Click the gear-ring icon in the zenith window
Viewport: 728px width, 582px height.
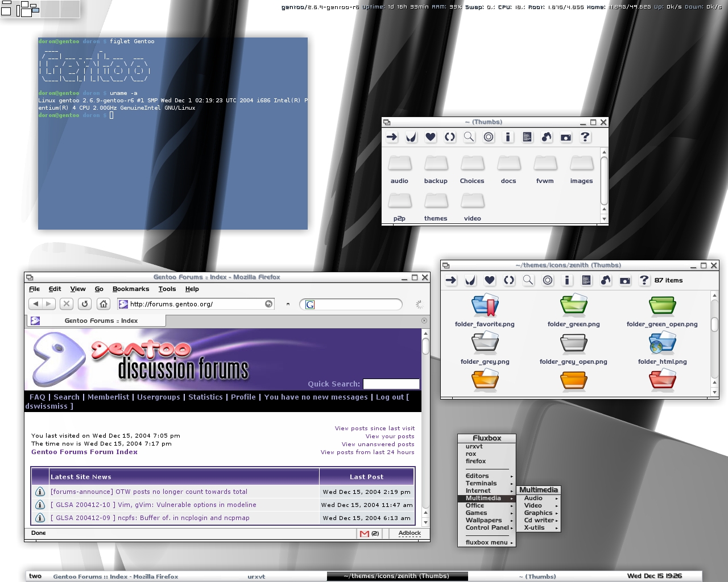point(548,280)
